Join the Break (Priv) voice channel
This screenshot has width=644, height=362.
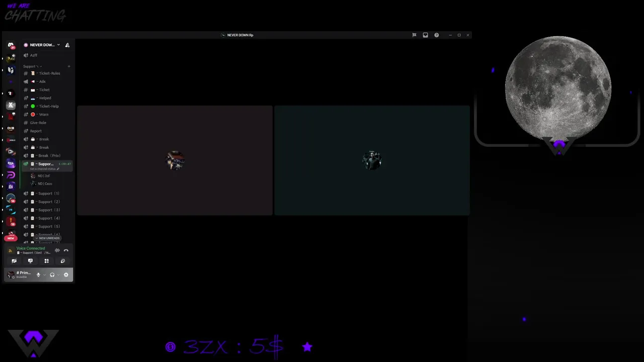(47, 156)
